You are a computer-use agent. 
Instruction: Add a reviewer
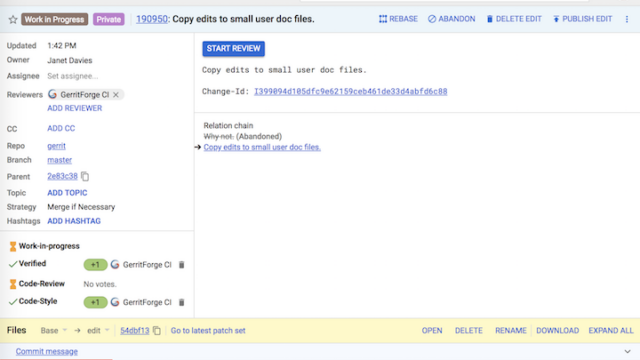(75, 108)
